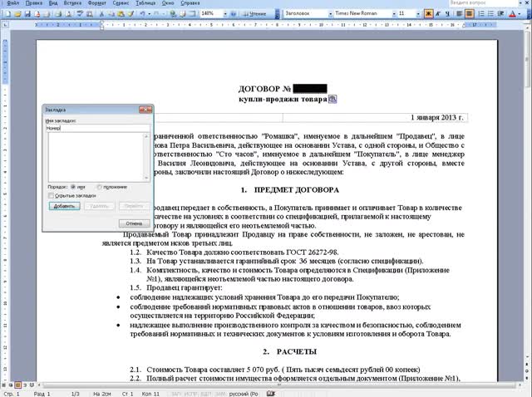
Task: Click the bookmark name input field
Action: point(98,128)
